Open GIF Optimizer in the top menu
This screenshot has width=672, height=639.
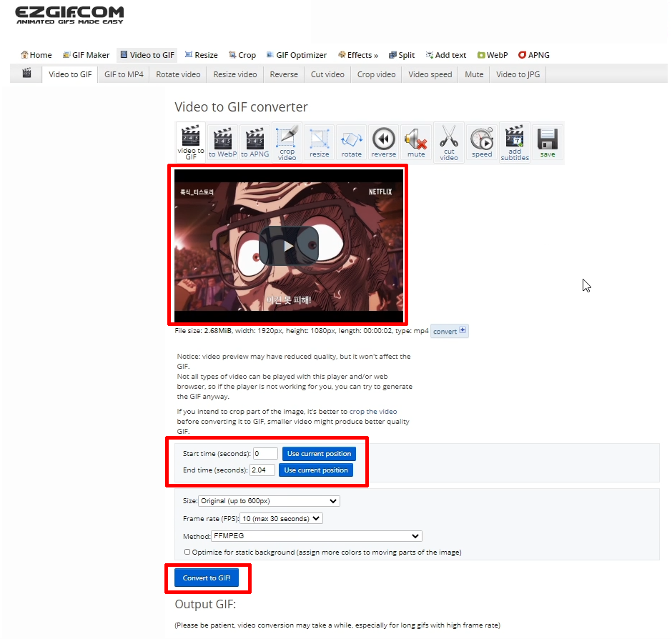pos(297,55)
